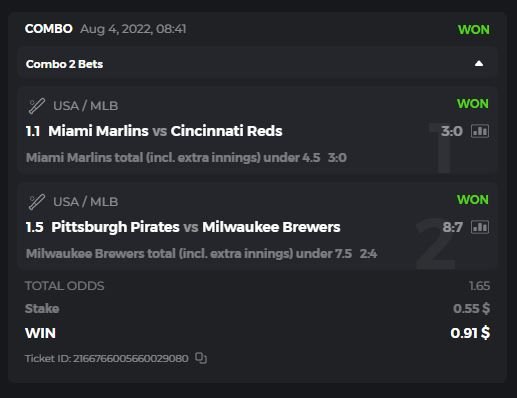Viewport: 517px width, 398px height.
Task: Click the green WON status at top
Action: [x=473, y=30]
